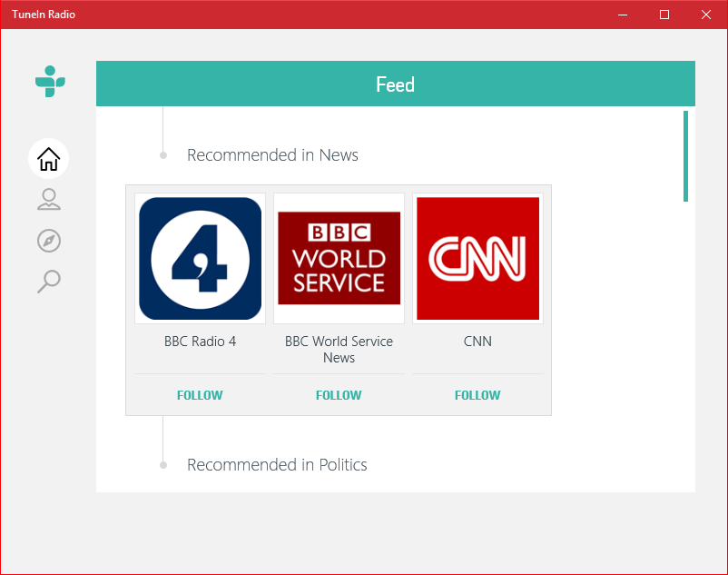Image resolution: width=728 pixels, height=575 pixels.
Task: Follow CNN station
Action: coord(477,395)
